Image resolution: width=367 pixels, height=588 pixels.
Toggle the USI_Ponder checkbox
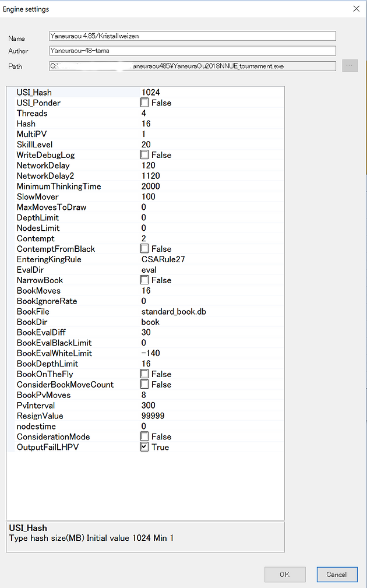pyautogui.click(x=144, y=103)
